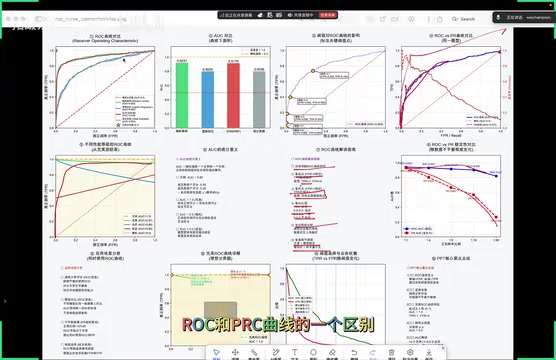Select the pen drawing tool

pyautogui.click(x=276, y=353)
